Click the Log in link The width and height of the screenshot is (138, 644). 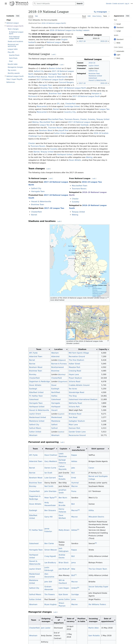(127, 4)
